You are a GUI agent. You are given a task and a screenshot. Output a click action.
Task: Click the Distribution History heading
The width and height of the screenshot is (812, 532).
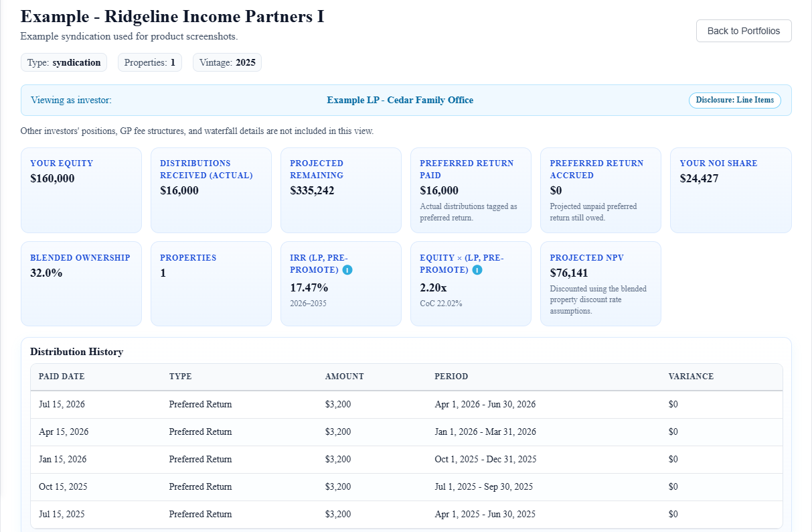click(77, 352)
